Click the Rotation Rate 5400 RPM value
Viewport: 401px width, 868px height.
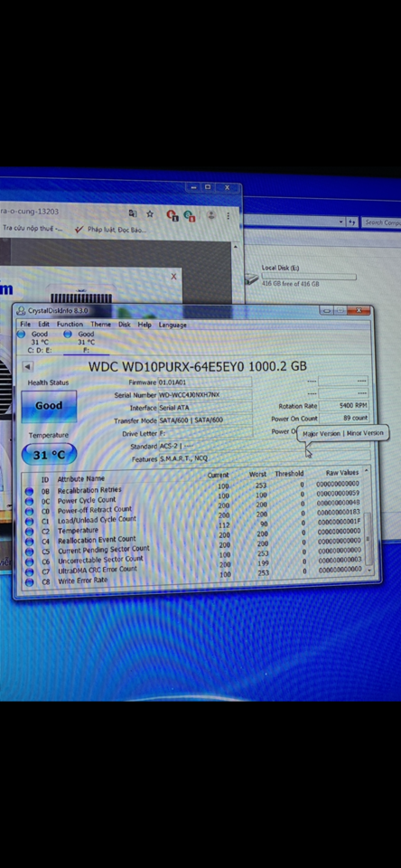point(344,406)
